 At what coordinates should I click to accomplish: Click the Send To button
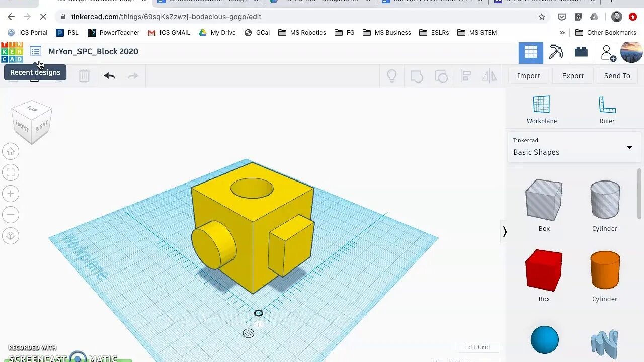617,76
